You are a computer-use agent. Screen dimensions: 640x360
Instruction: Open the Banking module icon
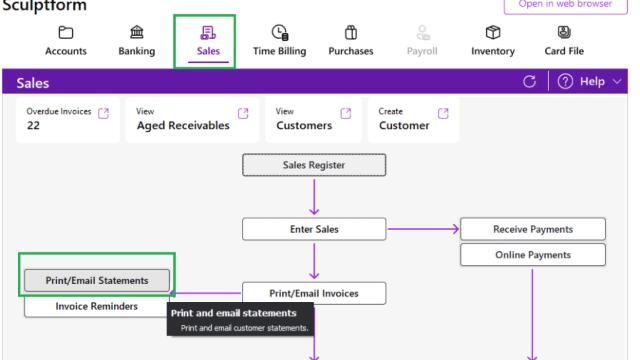137,32
